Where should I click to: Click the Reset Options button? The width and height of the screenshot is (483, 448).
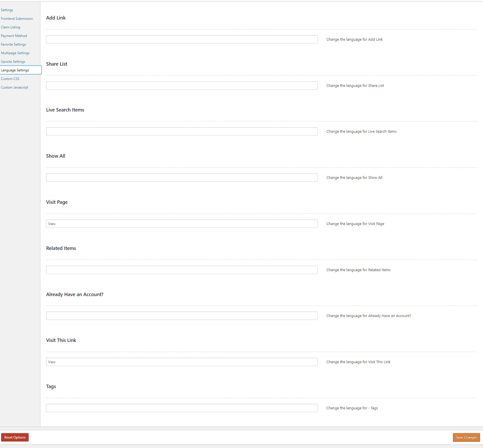pyautogui.click(x=15, y=437)
